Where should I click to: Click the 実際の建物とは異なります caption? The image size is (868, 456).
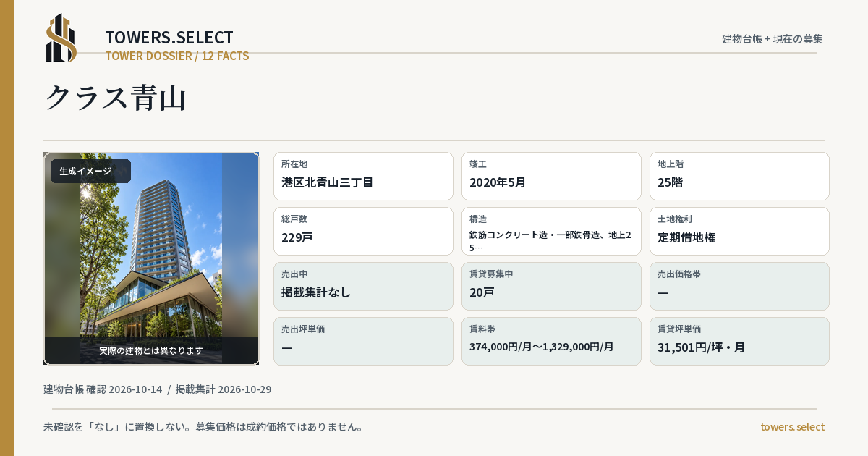(151, 350)
